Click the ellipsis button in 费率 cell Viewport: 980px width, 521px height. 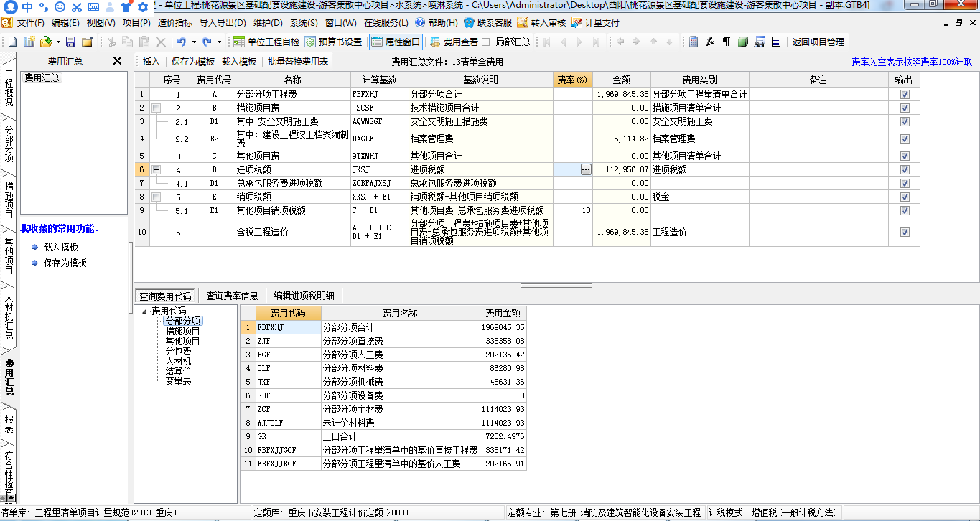point(586,169)
